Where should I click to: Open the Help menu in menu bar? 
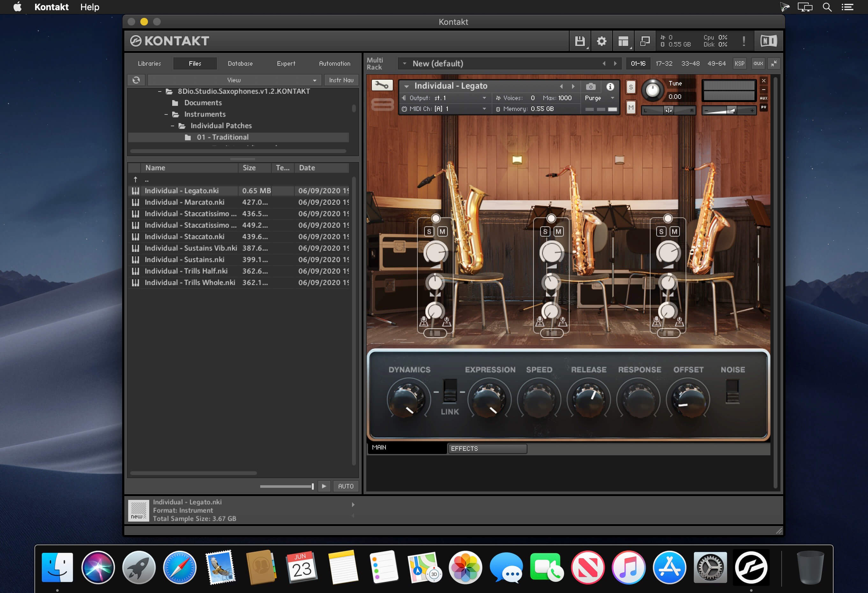(90, 7)
